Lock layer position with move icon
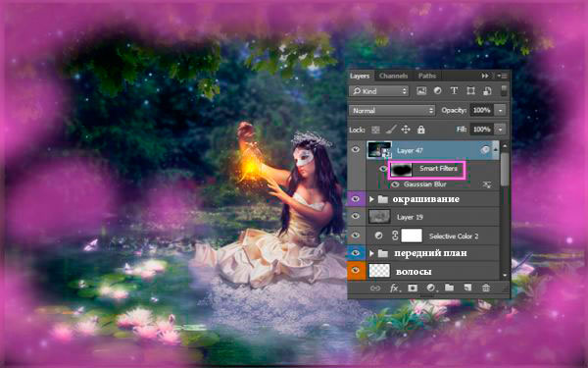Screen dimensions: 588x368 coord(406,130)
